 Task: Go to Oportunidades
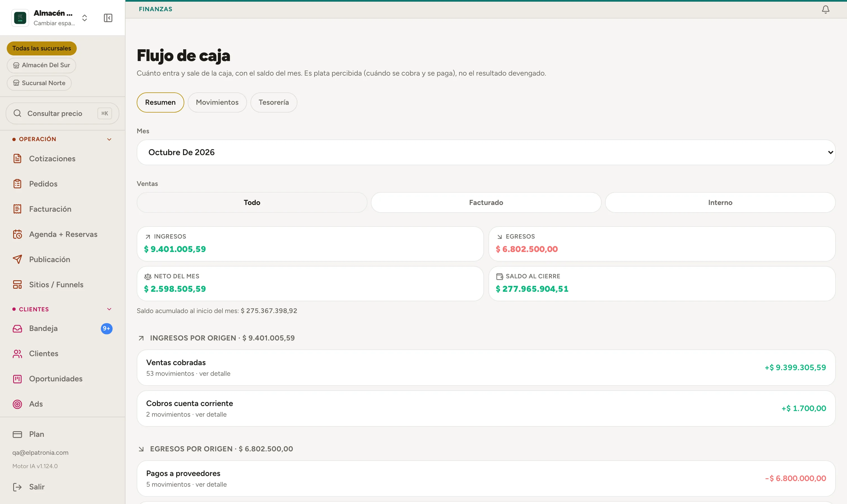click(62, 379)
